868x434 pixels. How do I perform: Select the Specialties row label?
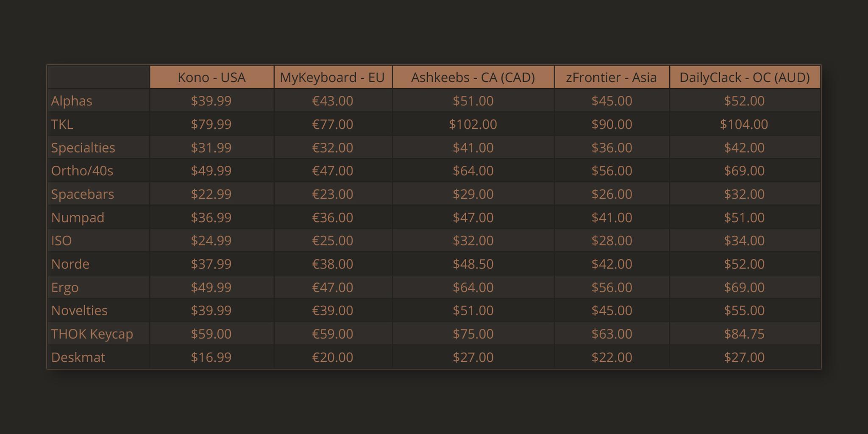point(83,147)
